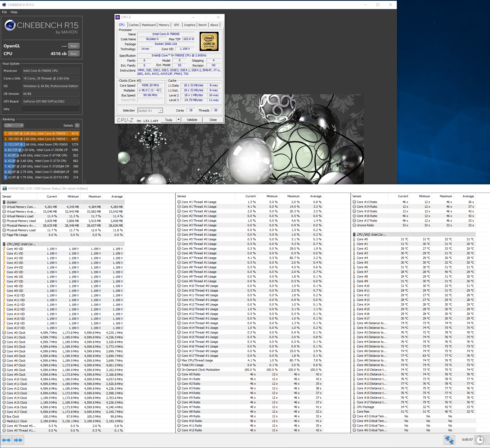Select ranking entry 1 scoring 4516
Viewport: 490px width, 448px height.
click(x=41, y=133)
